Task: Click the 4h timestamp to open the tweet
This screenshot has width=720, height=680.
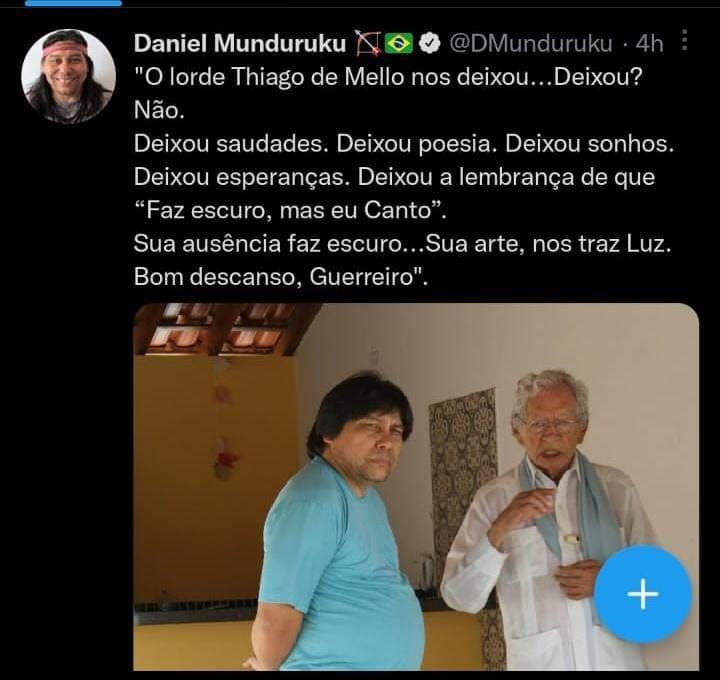Action: click(649, 44)
